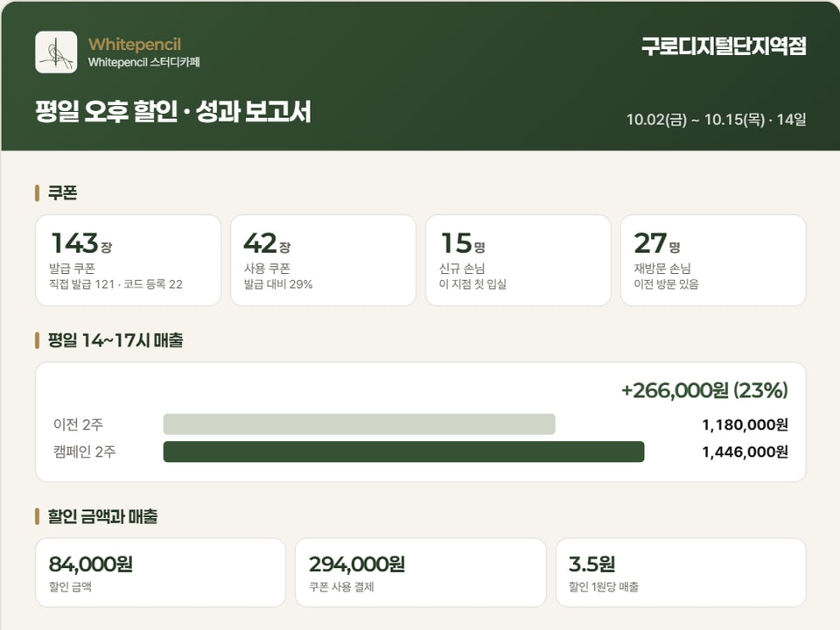Click the 쿠폰 section heading
840x630 pixels.
(x=62, y=192)
